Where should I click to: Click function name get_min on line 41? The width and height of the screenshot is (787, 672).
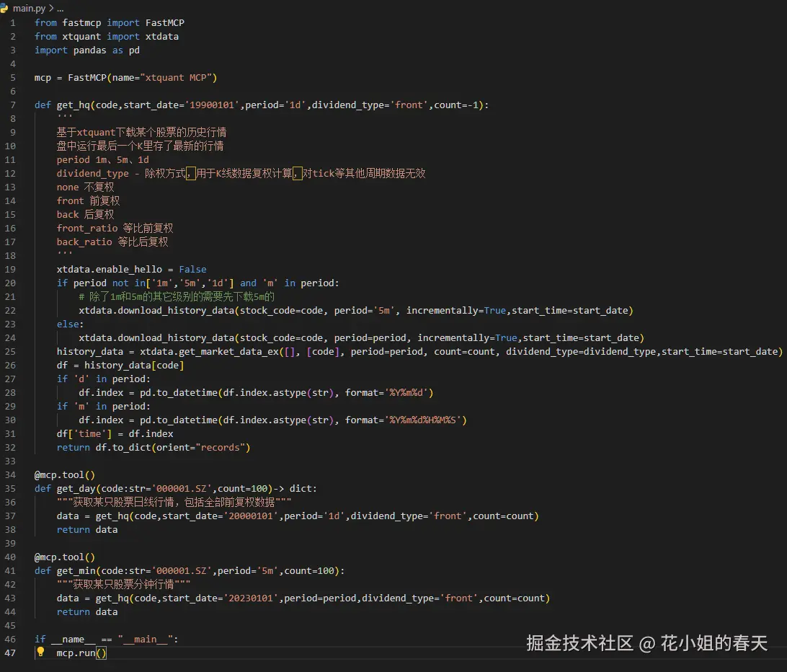[x=76, y=571]
